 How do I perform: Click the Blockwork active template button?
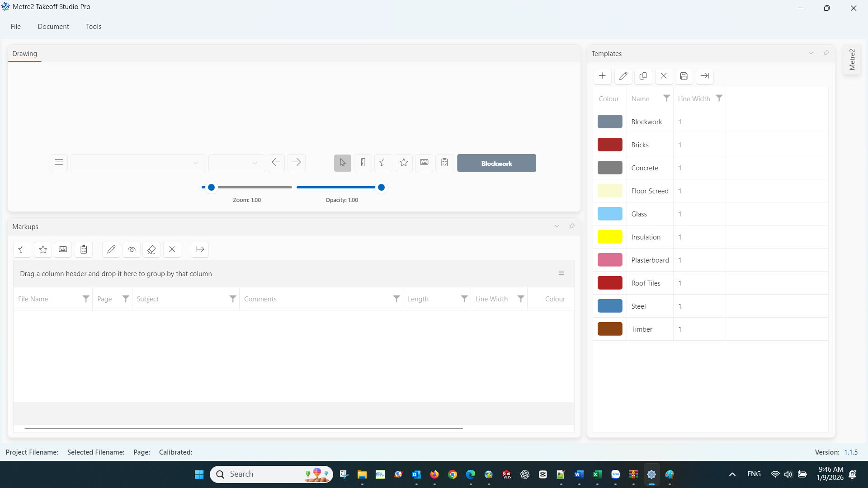496,163
